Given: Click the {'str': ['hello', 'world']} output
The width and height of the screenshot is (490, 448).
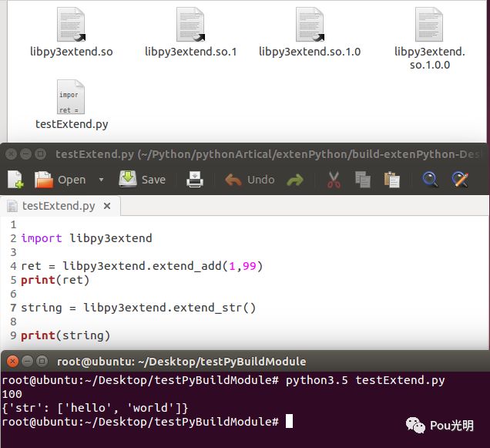Looking at the screenshot, I should coord(95,408).
